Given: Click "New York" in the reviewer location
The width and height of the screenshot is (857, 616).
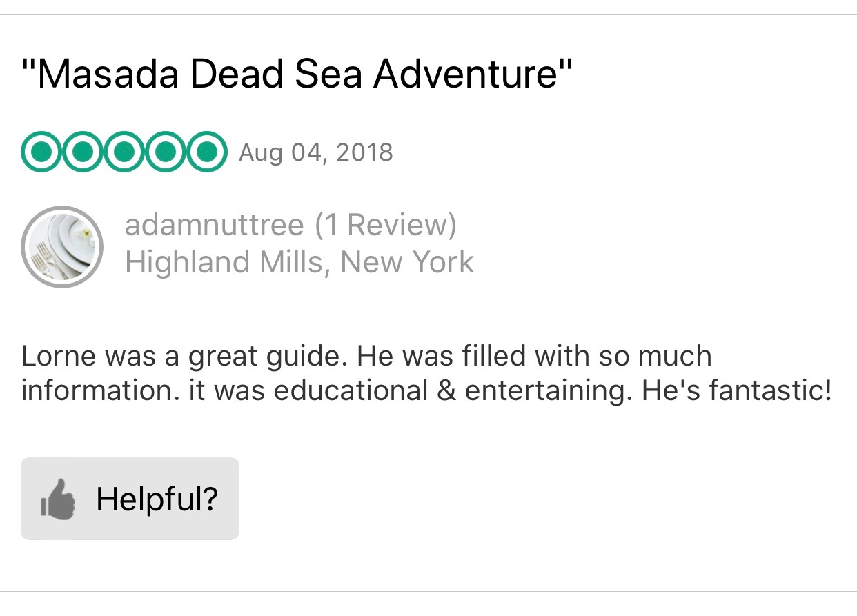Looking at the screenshot, I should click(407, 263).
